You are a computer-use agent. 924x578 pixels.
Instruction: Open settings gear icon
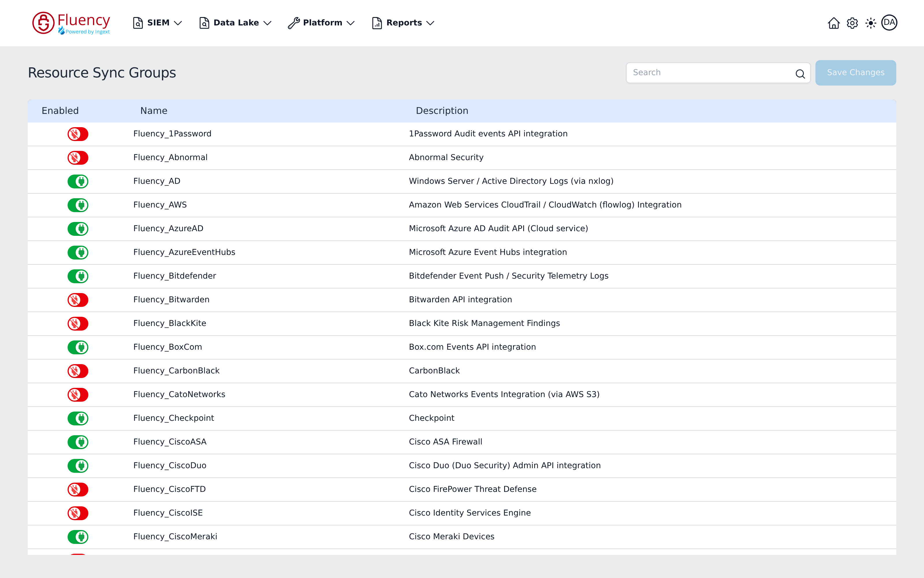tap(852, 23)
